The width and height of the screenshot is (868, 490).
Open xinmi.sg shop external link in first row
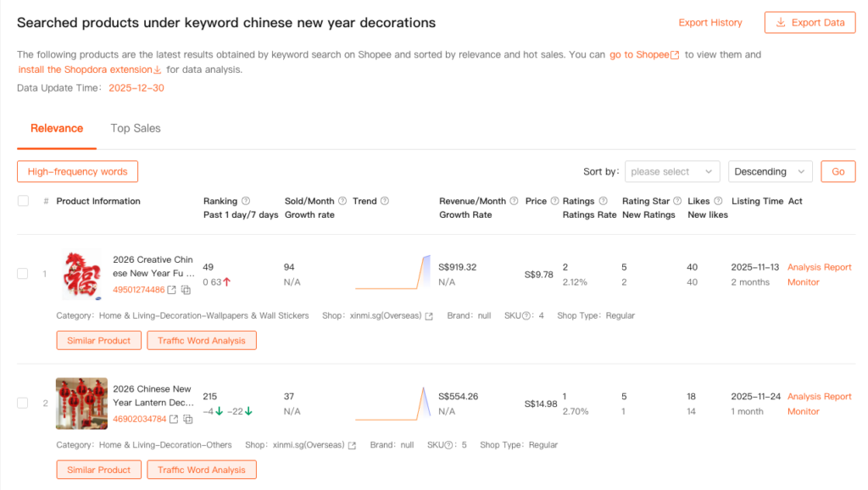[x=429, y=316]
